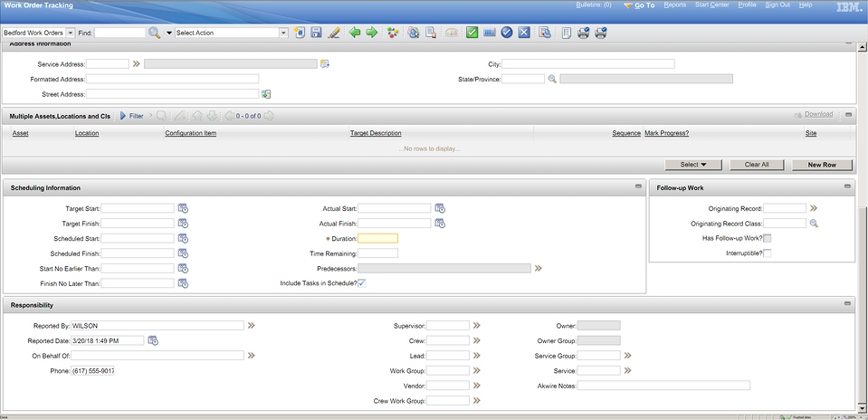Click the green check mark toolbar icon
The height and width of the screenshot is (420, 868).
coord(472,33)
